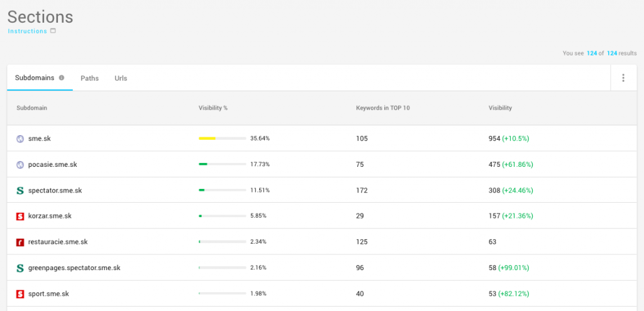Click the keywords count 105
This screenshot has height=311, width=644.
click(x=362, y=139)
